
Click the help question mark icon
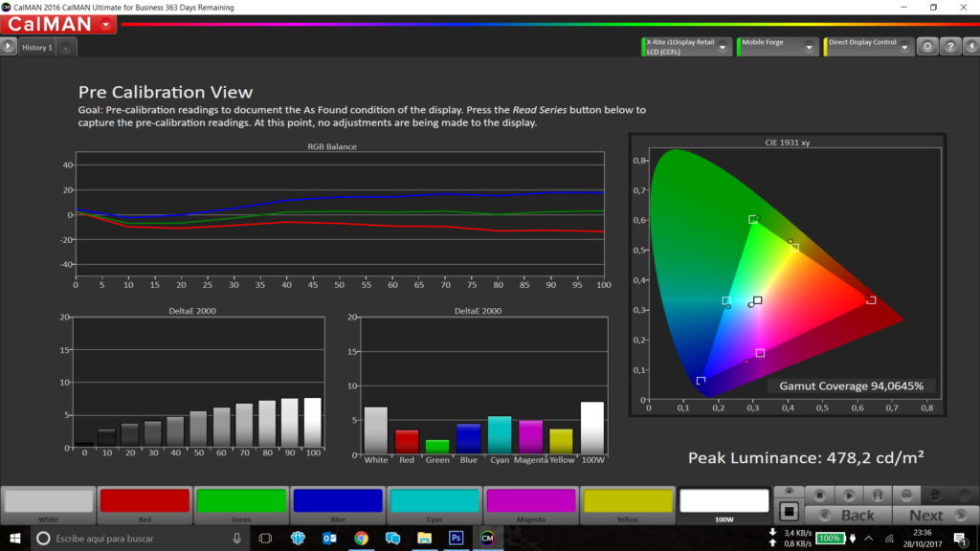point(949,47)
